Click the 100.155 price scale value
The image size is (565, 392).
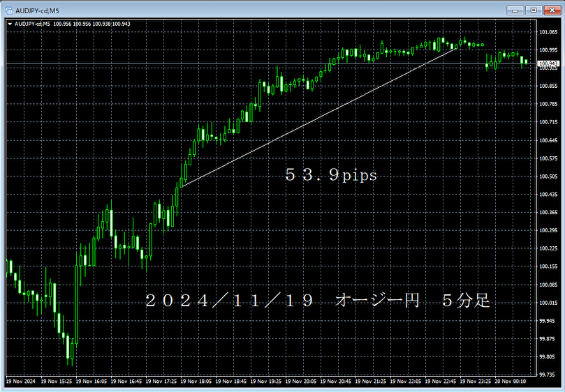[548, 266]
